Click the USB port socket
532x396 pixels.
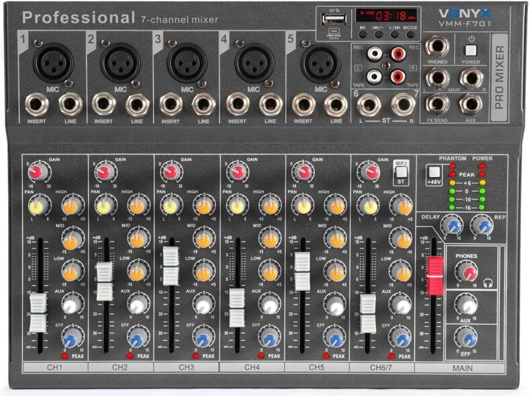334,18
